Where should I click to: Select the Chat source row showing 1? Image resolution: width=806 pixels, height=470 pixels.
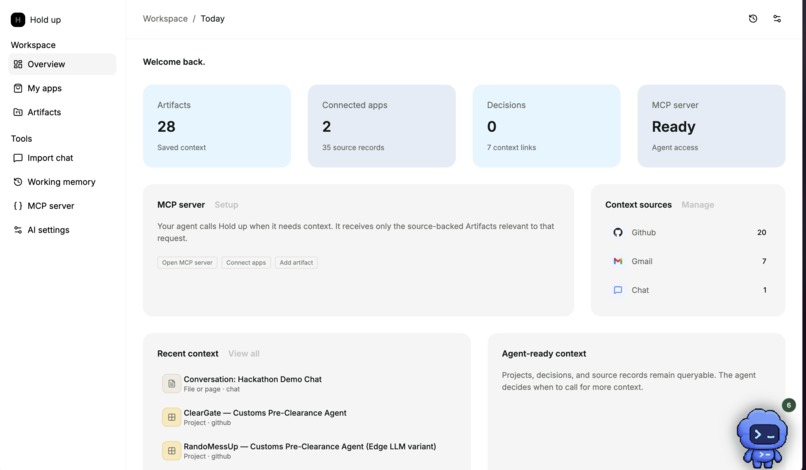click(688, 290)
